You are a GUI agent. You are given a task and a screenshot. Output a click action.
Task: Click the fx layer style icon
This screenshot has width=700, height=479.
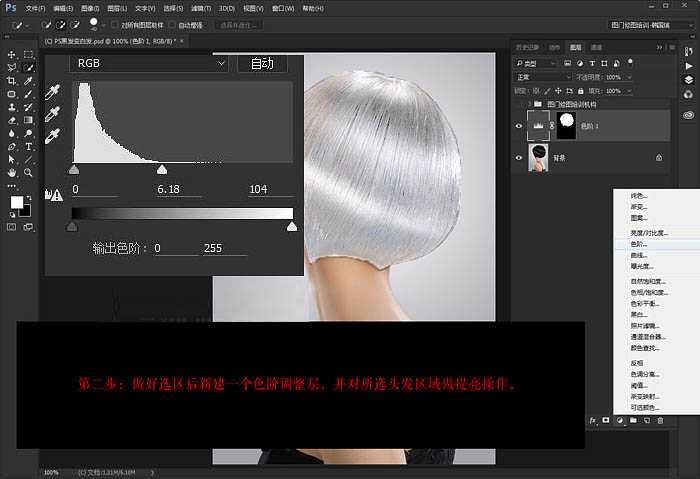[593, 421]
